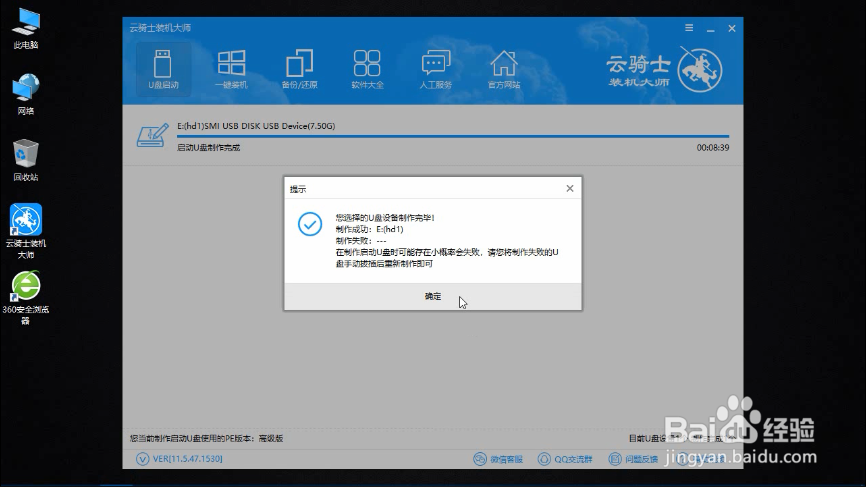Click the 微信客服 link
The height and width of the screenshot is (487, 866).
506,459
